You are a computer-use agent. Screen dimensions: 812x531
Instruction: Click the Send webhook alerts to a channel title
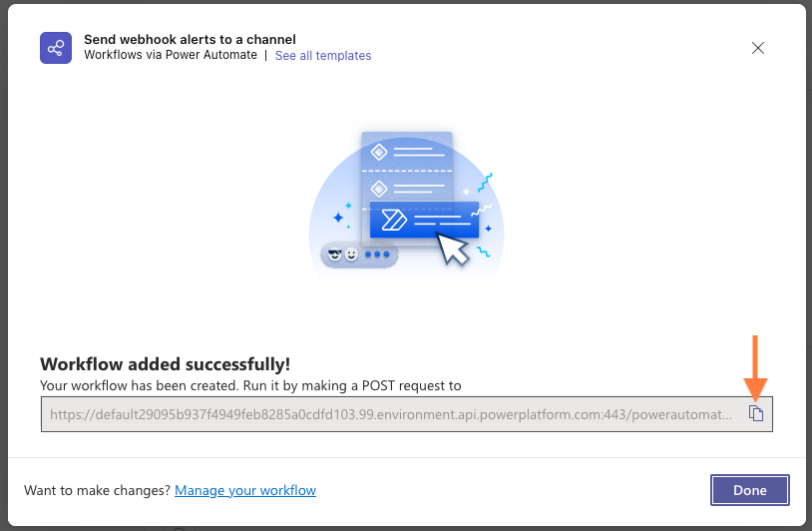[x=191, y=39]
